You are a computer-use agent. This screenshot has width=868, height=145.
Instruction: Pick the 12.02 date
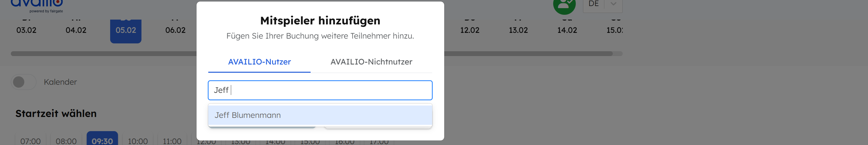[470, 30]
